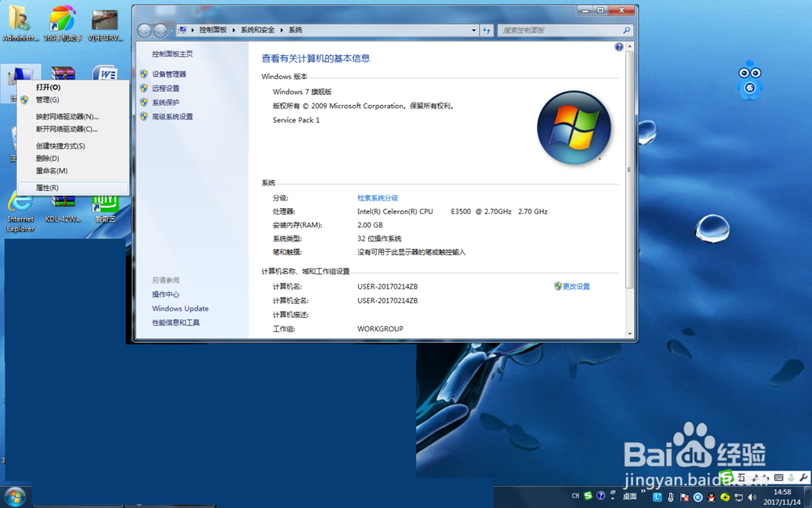The width and height of the screenshot is (812, 508).
Task: Click the search magnifier icon
Action: [627, 30]
